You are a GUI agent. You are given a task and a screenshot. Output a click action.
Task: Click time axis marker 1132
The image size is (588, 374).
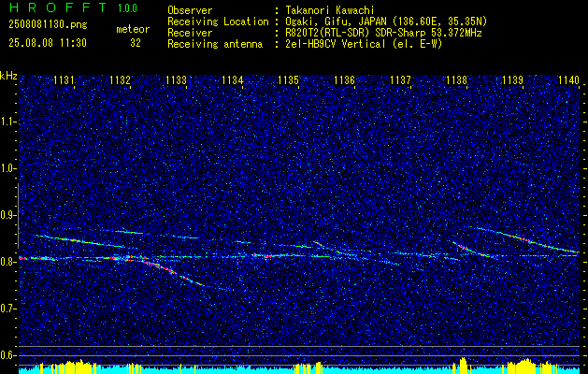(x=120, y=80)
